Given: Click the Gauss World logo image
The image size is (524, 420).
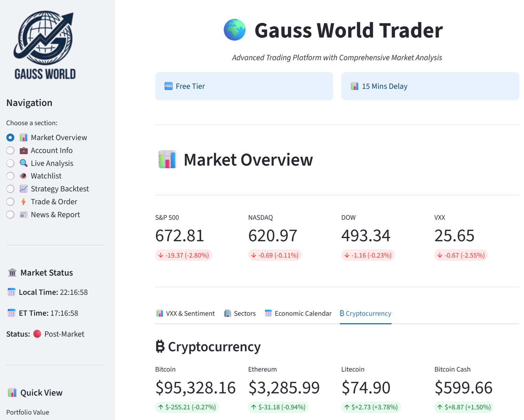Looking at the screenshot, I should click(45, 45).
